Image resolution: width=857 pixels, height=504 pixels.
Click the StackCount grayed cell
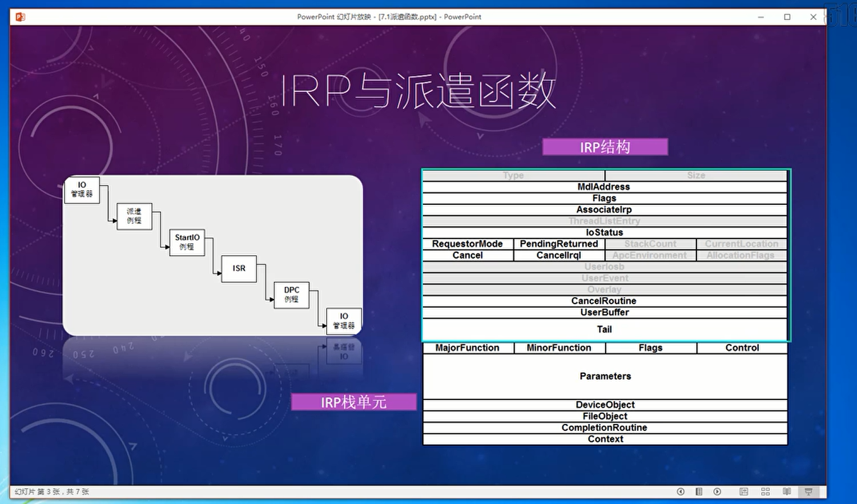click(x=650, y=244)
